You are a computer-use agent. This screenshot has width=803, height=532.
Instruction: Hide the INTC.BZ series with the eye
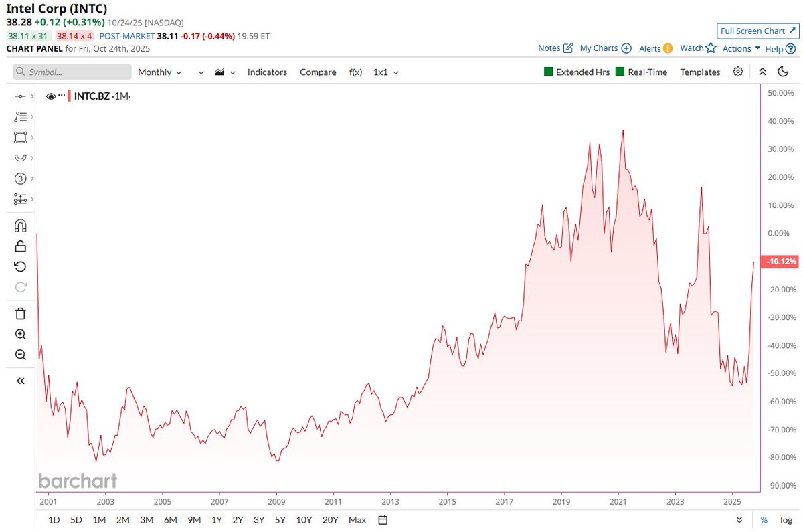pyautogui.click(x=51, y=97)
